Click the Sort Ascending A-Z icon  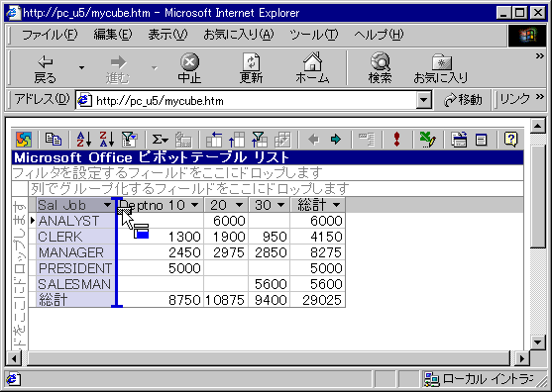click(84, 140)
